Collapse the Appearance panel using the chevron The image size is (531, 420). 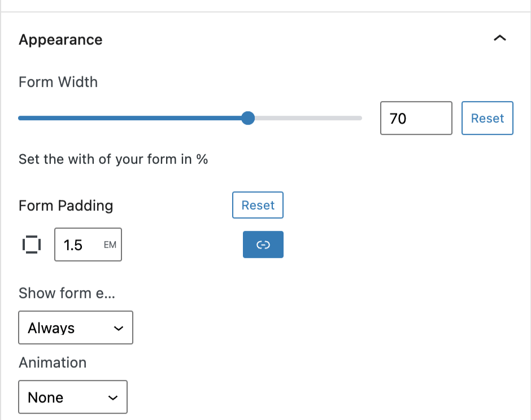click(500, 38)
